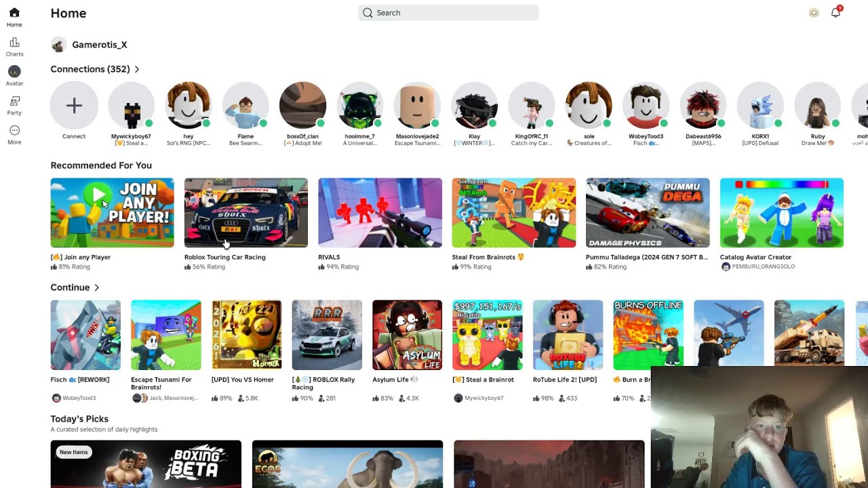
Task: Expand the Continue section arrow
Action: [x=96, y=287]
